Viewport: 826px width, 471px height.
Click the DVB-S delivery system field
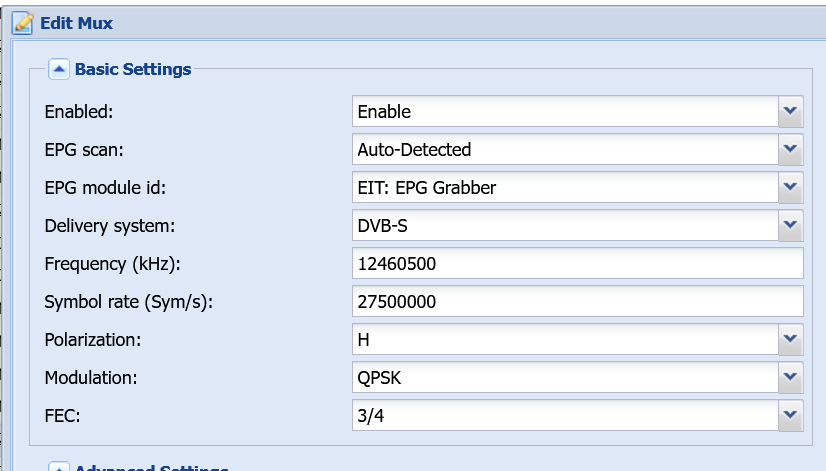coord(565,225)
